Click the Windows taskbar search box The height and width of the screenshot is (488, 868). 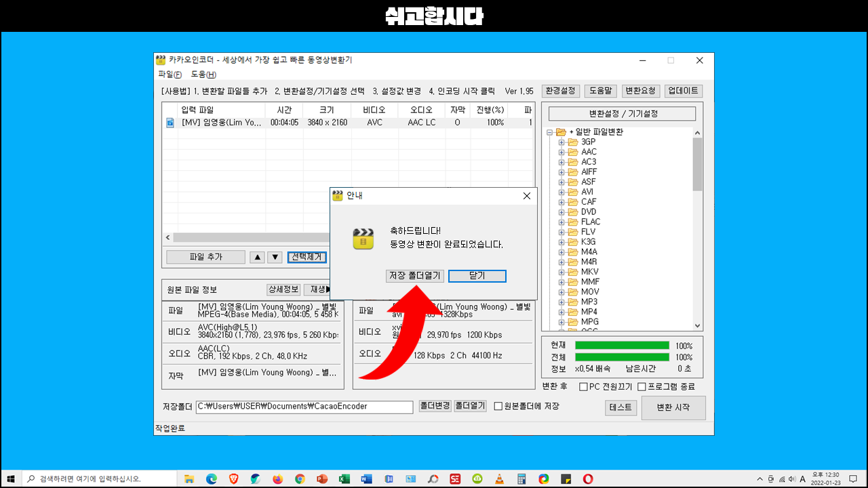[x=100, y=479]
